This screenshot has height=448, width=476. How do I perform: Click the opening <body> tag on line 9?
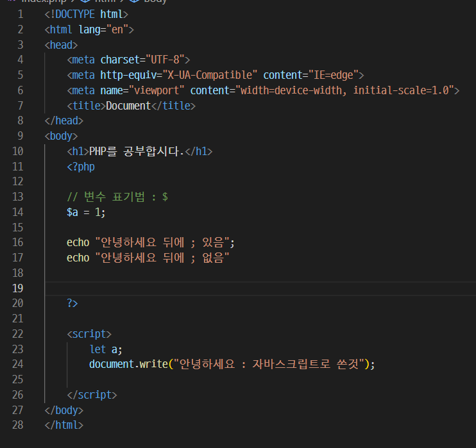click(x=62, y=136)
